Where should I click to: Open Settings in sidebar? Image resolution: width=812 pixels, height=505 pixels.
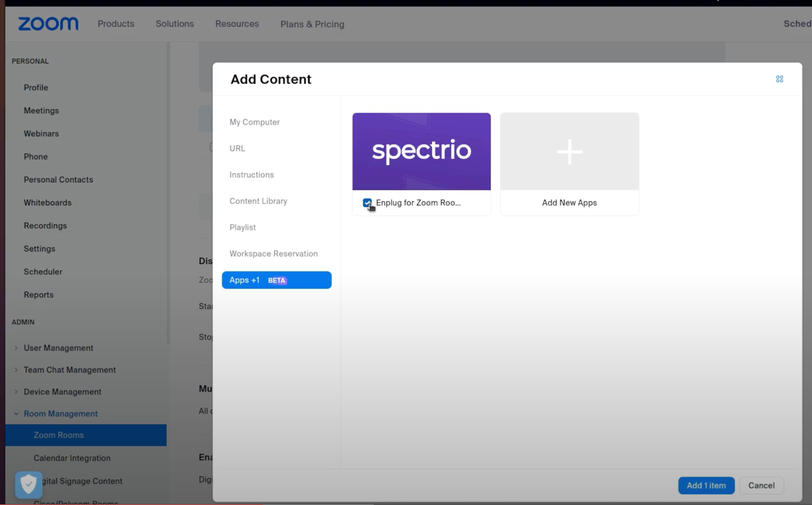tap(40, 249)
